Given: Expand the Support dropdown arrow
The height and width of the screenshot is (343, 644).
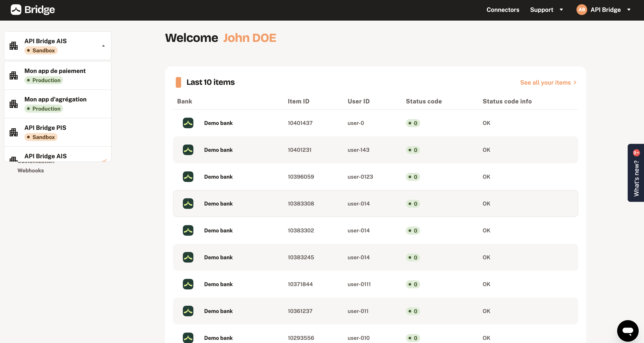Looking at the screenshot, I should coord(561,10).
